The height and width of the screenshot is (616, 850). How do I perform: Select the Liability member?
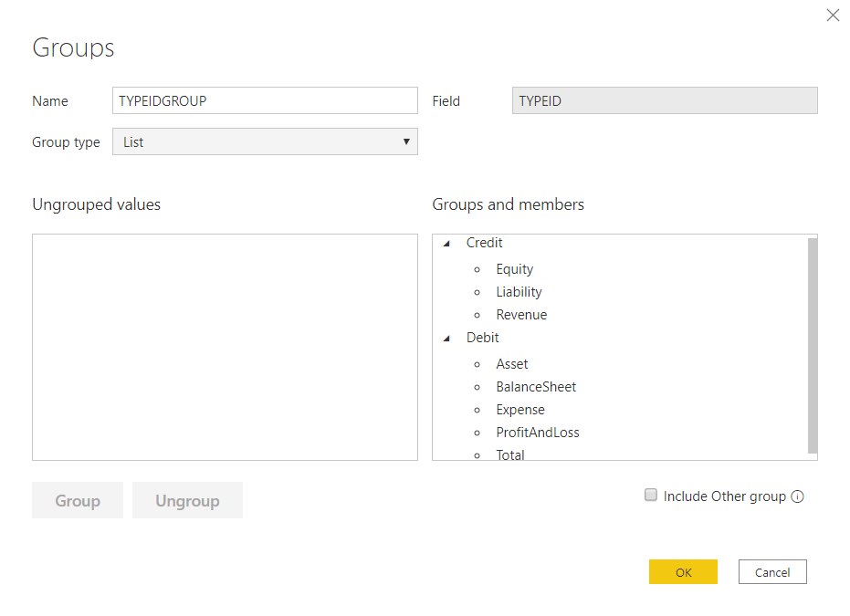(x=519, y=291)
